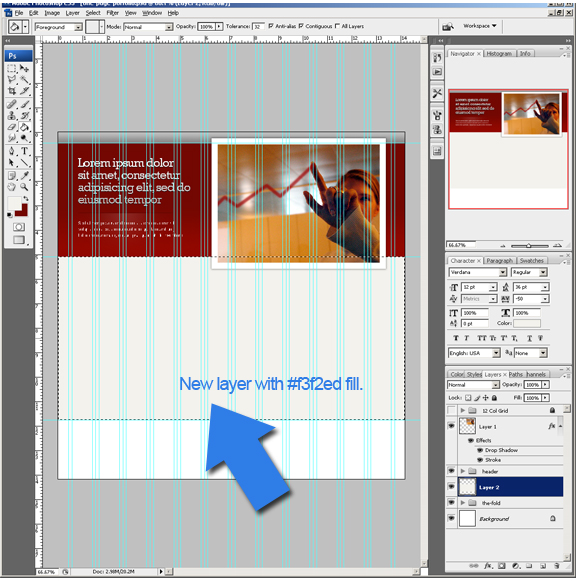Apply Underline in Character panel
The height and width of the screenshot is (581, 576).
click(x=529, y=338)
